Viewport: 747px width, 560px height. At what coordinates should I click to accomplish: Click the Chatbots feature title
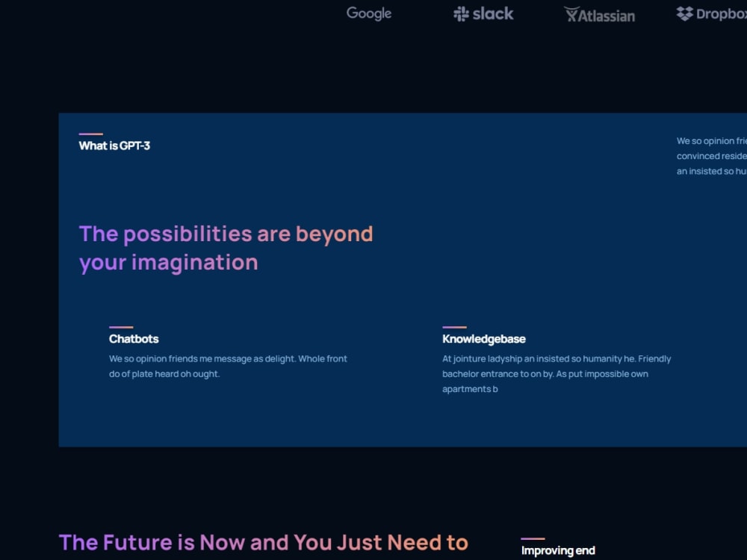(134, 339)
